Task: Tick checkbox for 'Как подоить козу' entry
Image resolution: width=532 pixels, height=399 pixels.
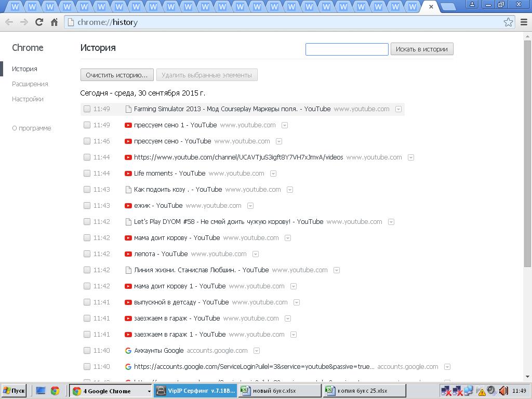Action: (x=87, y=189)
